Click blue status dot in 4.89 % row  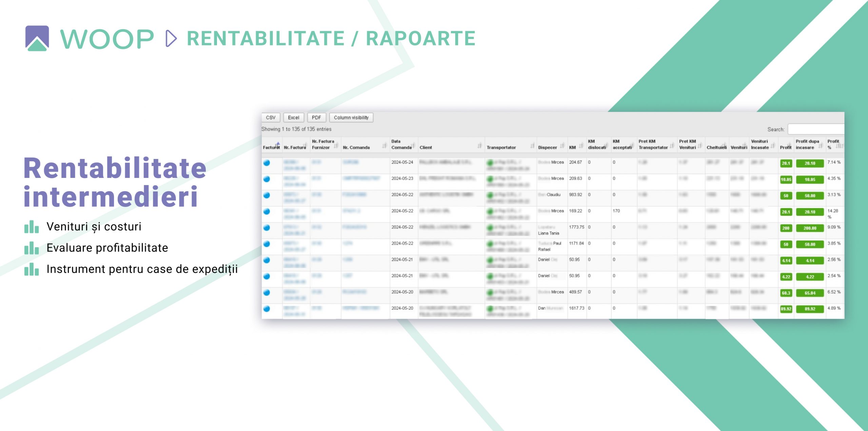tap(267, 309)
